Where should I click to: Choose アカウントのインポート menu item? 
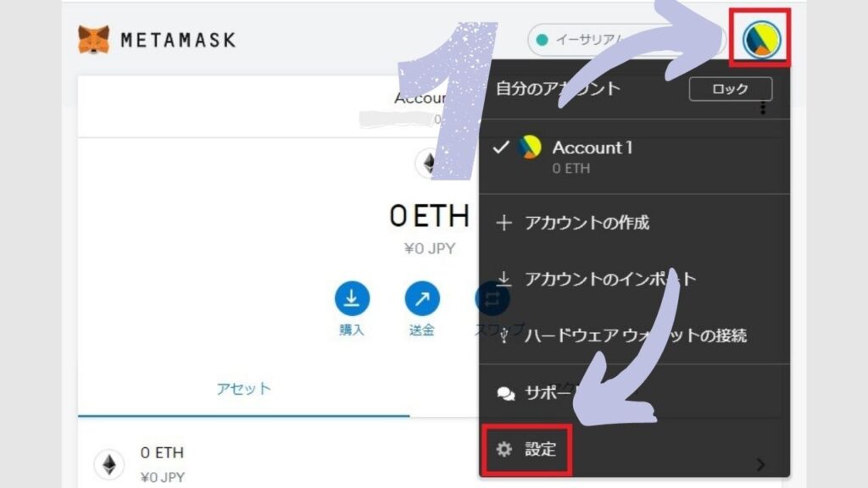(x=634, y=278)
